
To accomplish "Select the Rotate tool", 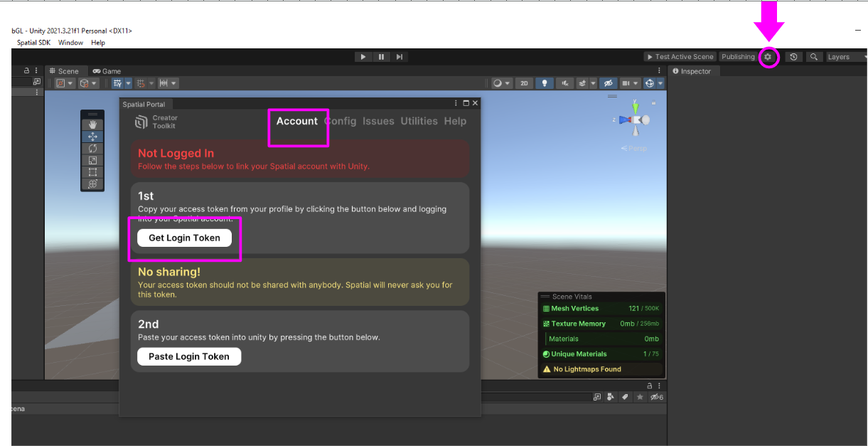I will [92, 148].
